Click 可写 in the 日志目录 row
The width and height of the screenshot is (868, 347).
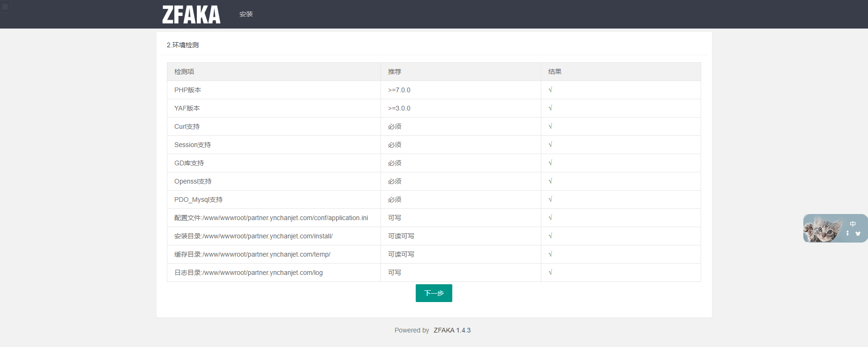[x=395, y=273]
